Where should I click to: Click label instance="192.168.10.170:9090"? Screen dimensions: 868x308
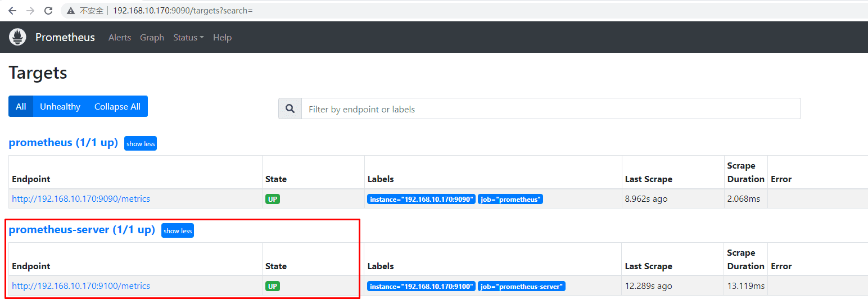coord(422,199)
